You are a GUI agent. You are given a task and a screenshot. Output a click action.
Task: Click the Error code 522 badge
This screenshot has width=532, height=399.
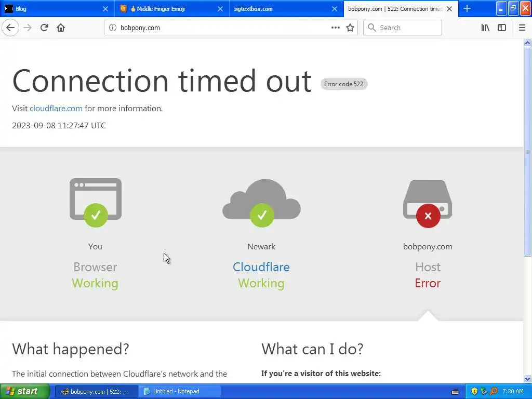344,84
